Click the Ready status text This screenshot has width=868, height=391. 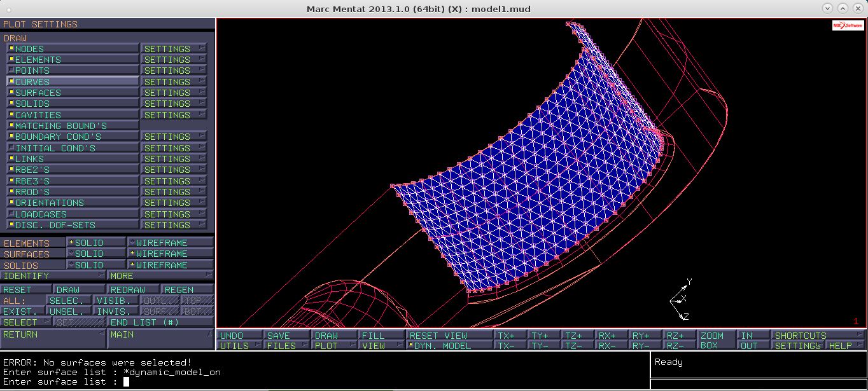click(668, 362)
